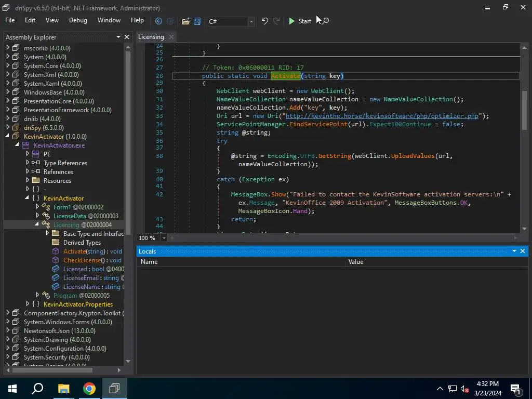
Task: Expand the Program class node
Action: tap(37, 295)
